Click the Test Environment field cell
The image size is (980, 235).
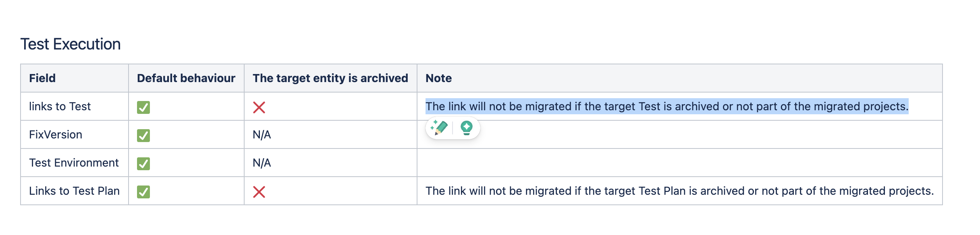[x=74, y=163]
